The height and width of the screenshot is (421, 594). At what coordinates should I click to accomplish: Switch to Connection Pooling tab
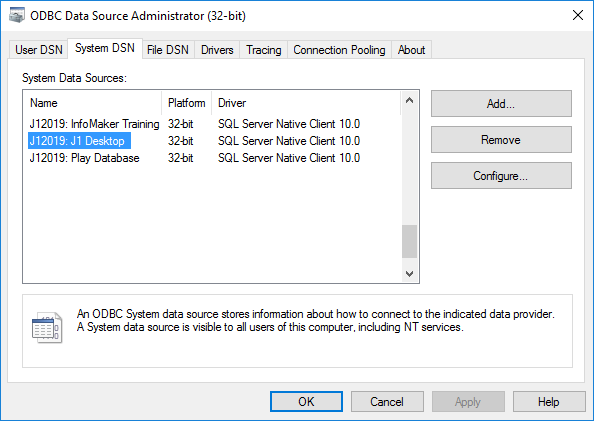coord(339,50)
